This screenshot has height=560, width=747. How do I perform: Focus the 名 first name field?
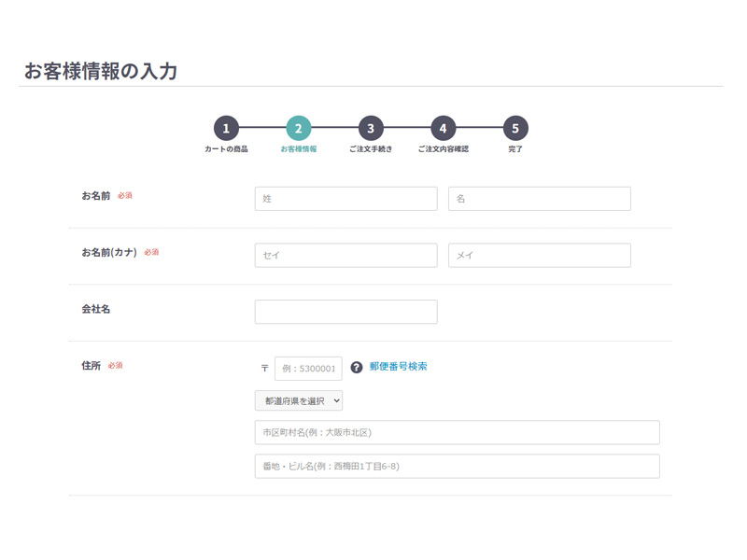click(x=539, y=199)
